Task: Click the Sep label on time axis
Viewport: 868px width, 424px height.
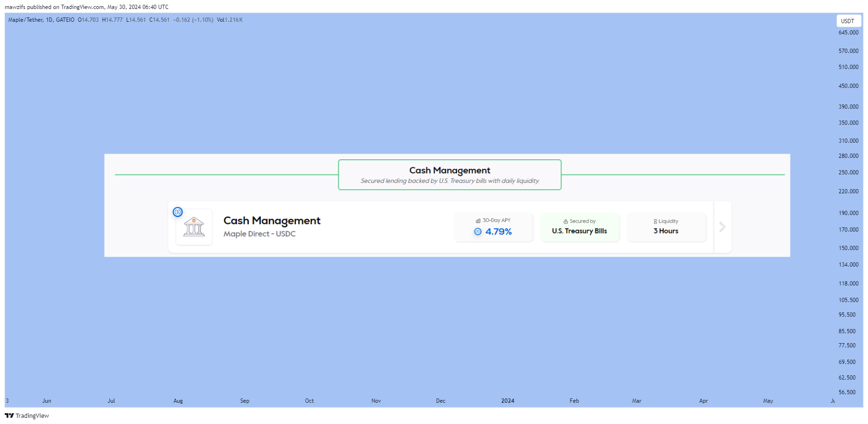Action: click(x=245, y=401)
